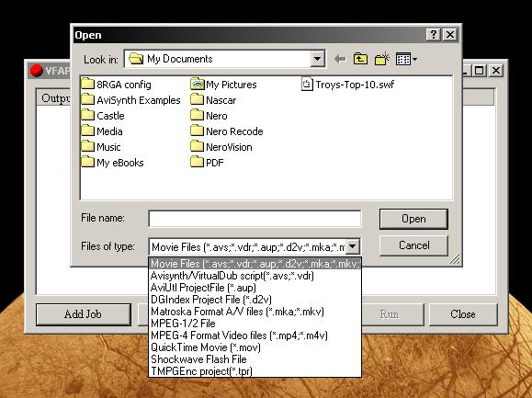Select the text 'Nero Recode'
Screen dimensions: 532x398
[x=234, y=131]
